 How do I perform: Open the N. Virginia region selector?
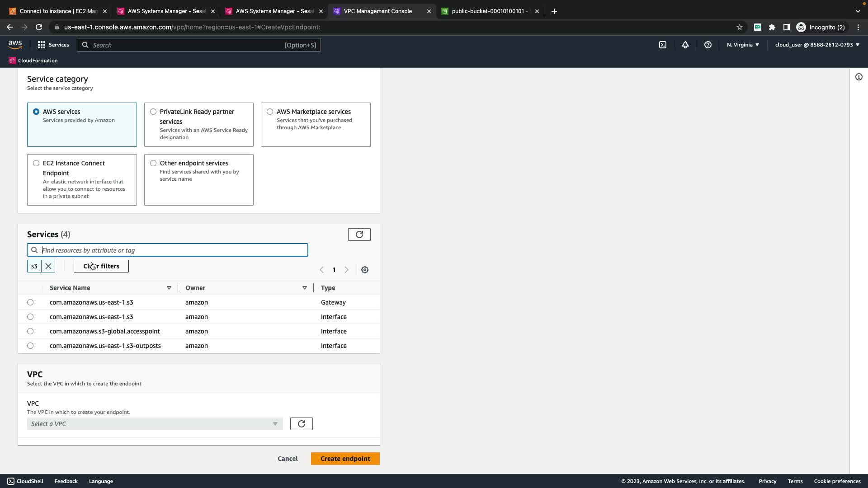743,45
